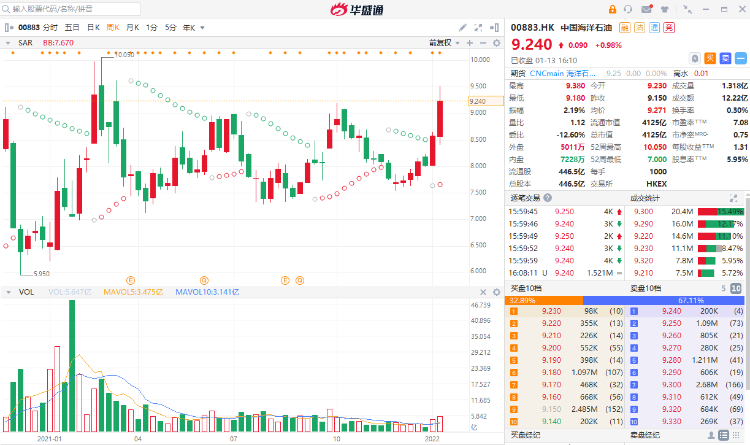Click the 成交统计 header label

click(645, 198)
